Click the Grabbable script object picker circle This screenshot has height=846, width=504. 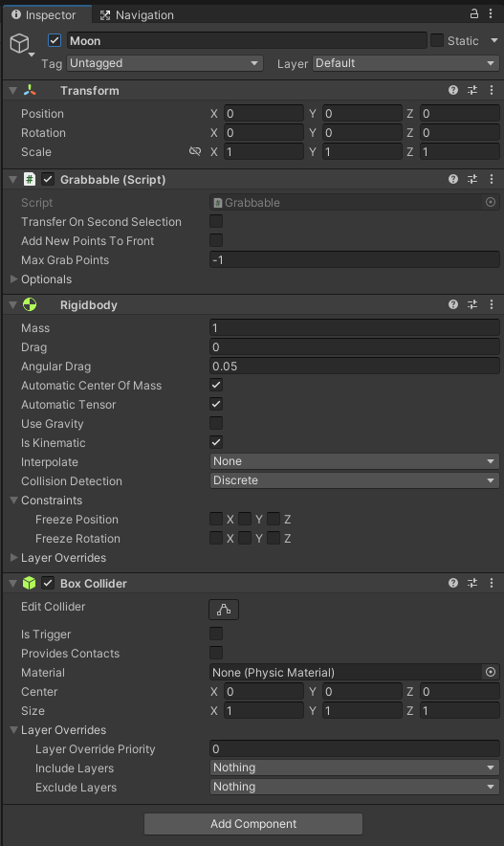tap(491, 202)
